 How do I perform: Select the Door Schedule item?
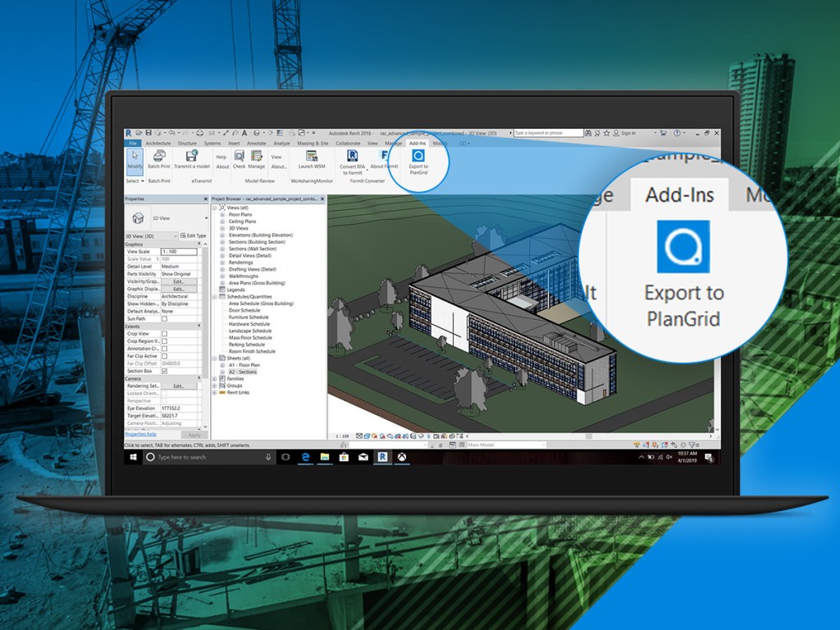click(244, 310)
